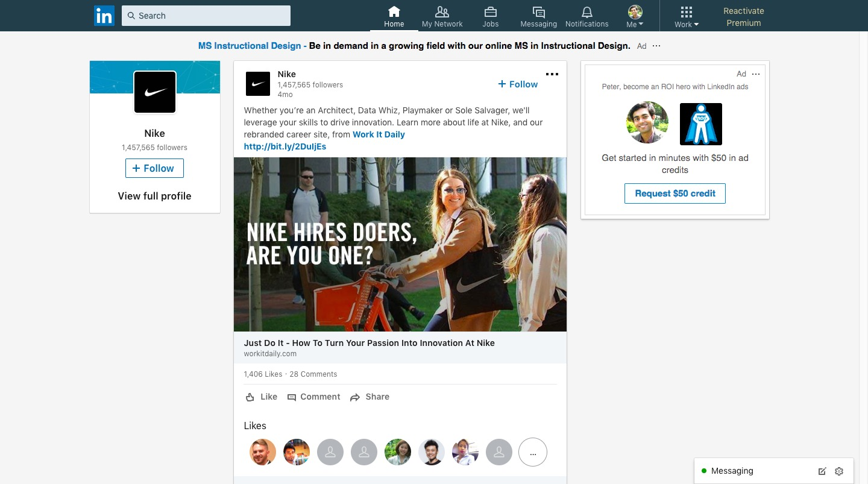The image size is (868, 484).
Task: Click the seventh liker's avatar
Action: click(x=465, y=452)
